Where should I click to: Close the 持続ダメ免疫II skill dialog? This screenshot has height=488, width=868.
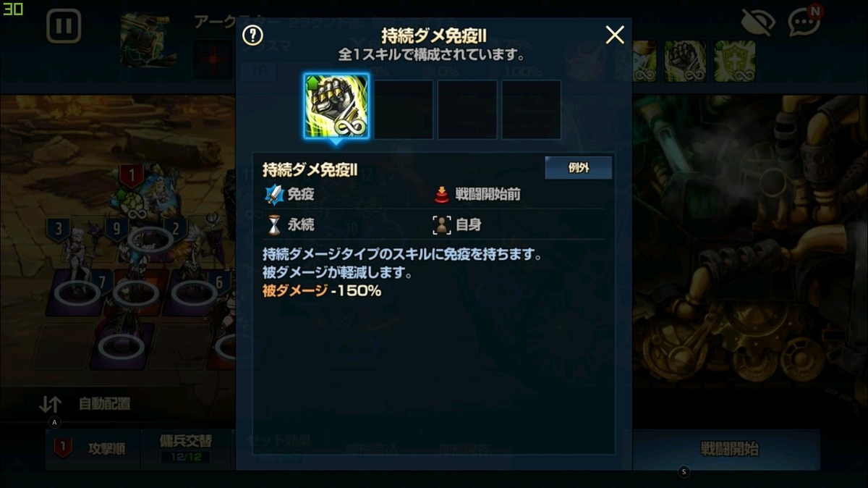point(615,35)
